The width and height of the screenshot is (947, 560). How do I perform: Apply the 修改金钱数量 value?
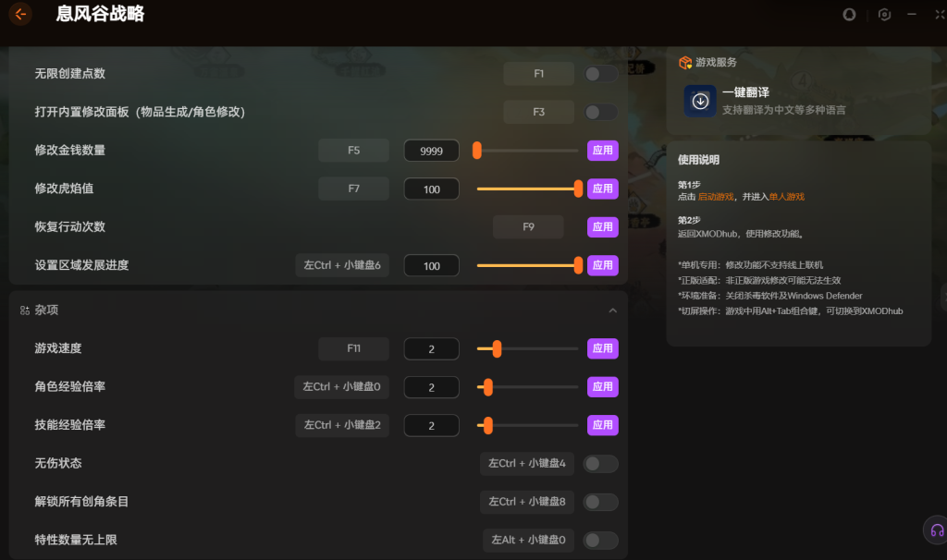pos(602,151)
